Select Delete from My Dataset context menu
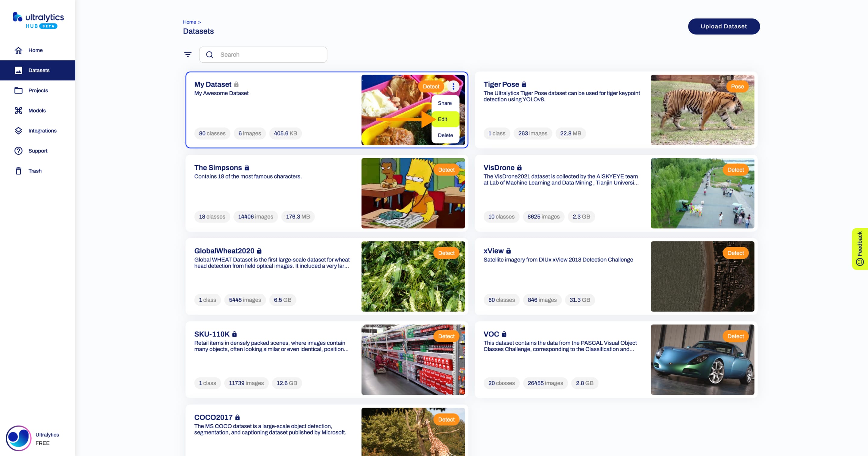This screenshot has height=456, width=868. coord(445,135)
